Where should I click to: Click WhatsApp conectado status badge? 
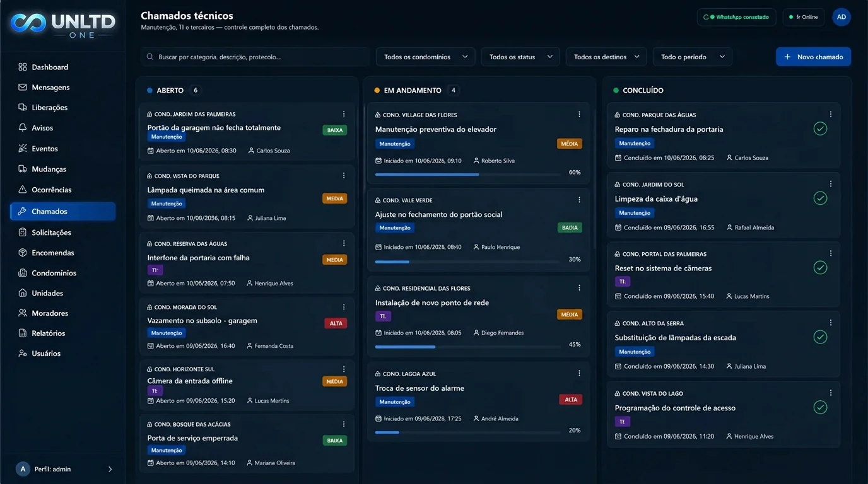click(737, 17)
